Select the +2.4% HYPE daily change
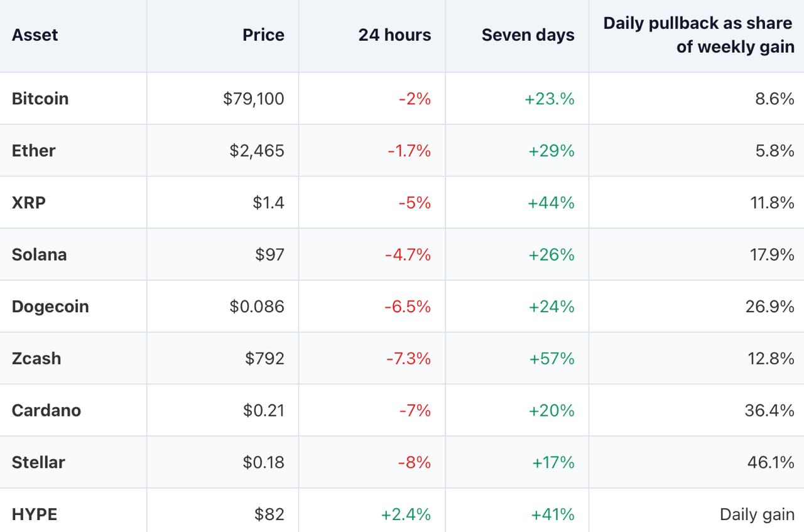 pos(406,514)
